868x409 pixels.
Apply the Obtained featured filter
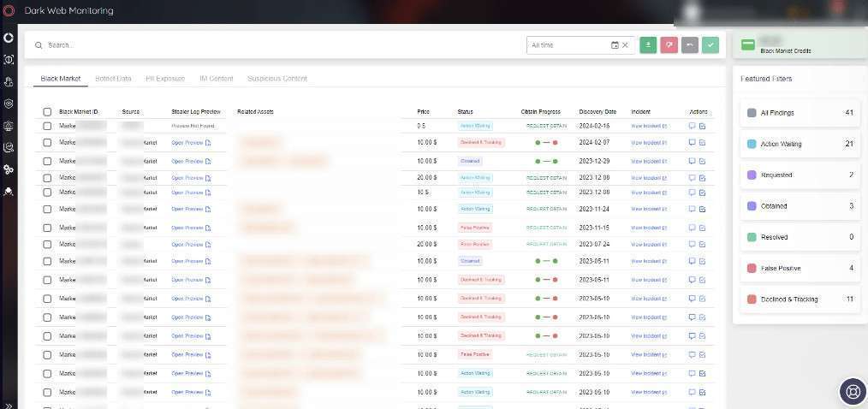(x=800, y=206)
